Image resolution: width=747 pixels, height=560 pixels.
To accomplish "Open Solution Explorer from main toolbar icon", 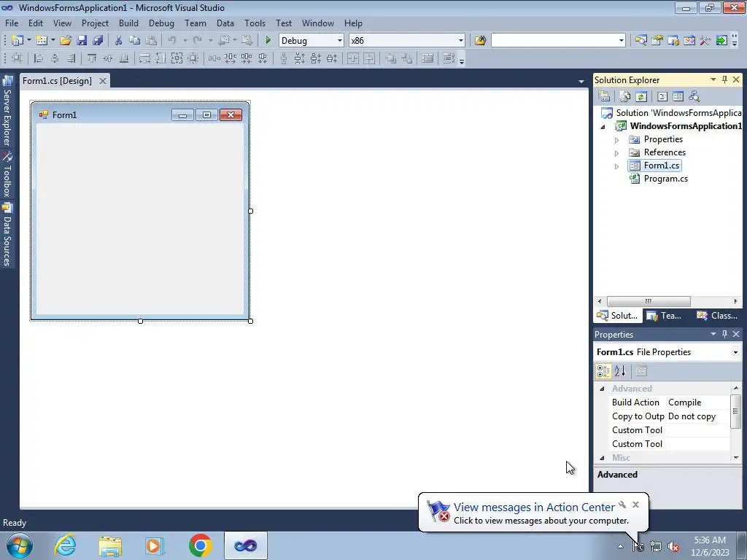I will (x=640, y=41).
